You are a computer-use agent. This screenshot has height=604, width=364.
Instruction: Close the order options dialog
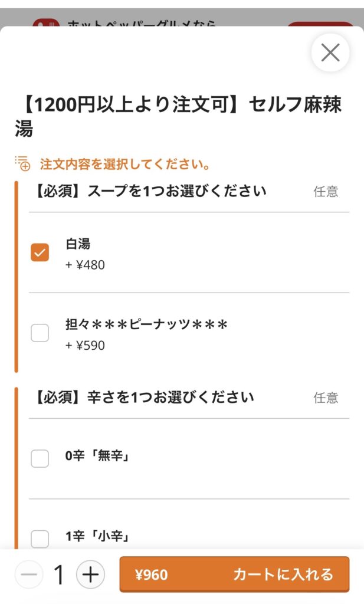pyautogui.click(x=330, y=53)
